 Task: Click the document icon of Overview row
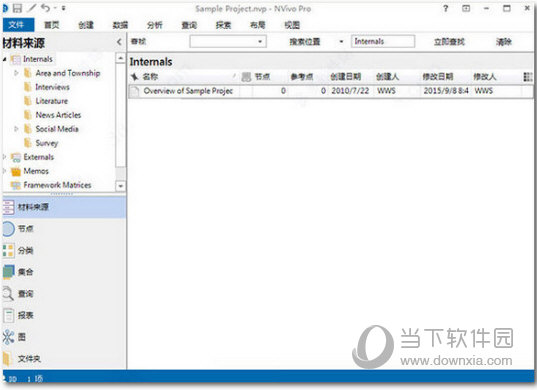coord(135,91)
